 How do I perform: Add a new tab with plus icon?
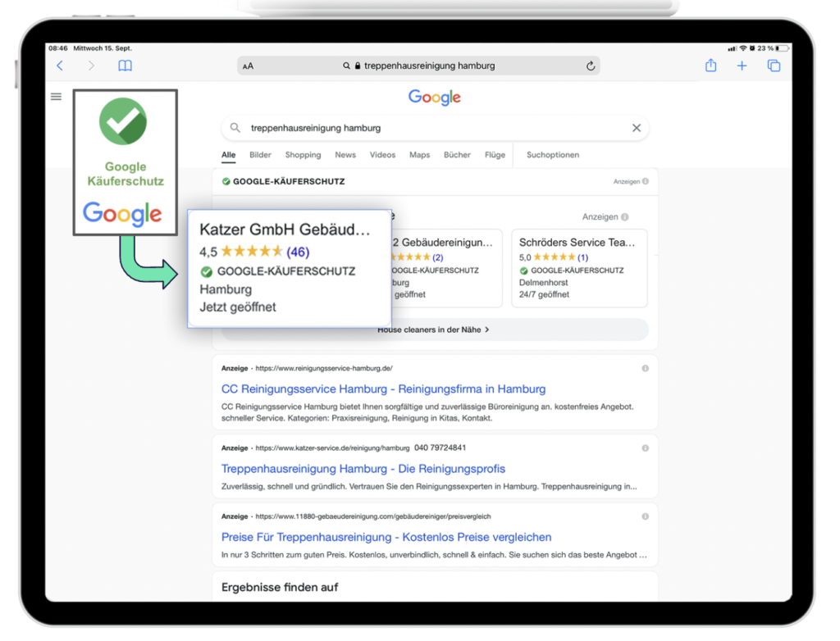pyautogui.click(x=742, y=66)
